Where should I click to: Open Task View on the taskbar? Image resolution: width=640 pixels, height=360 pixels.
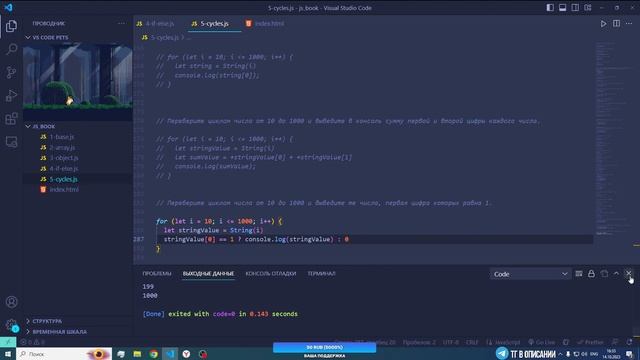(x=121, y=354)
